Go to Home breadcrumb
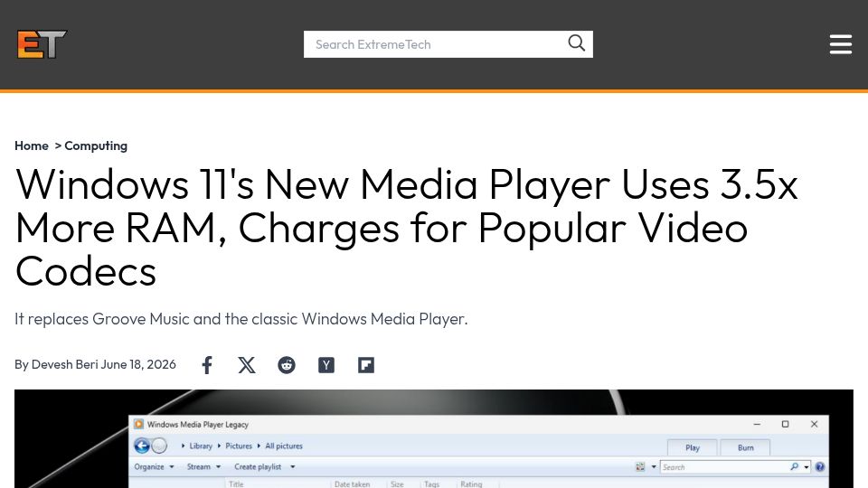The image size is (868, 488). click(32, 145)
